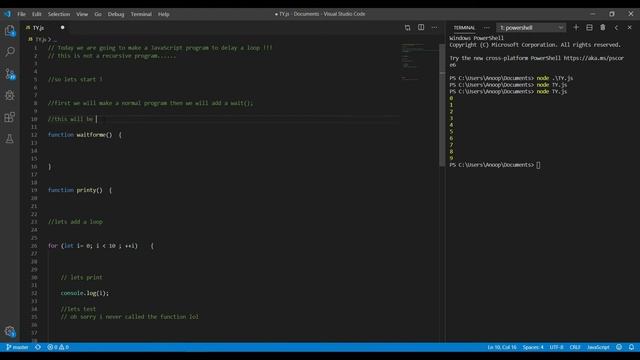Click the unsaved dot on TY.js tab
640x360 pixels.
62,27
